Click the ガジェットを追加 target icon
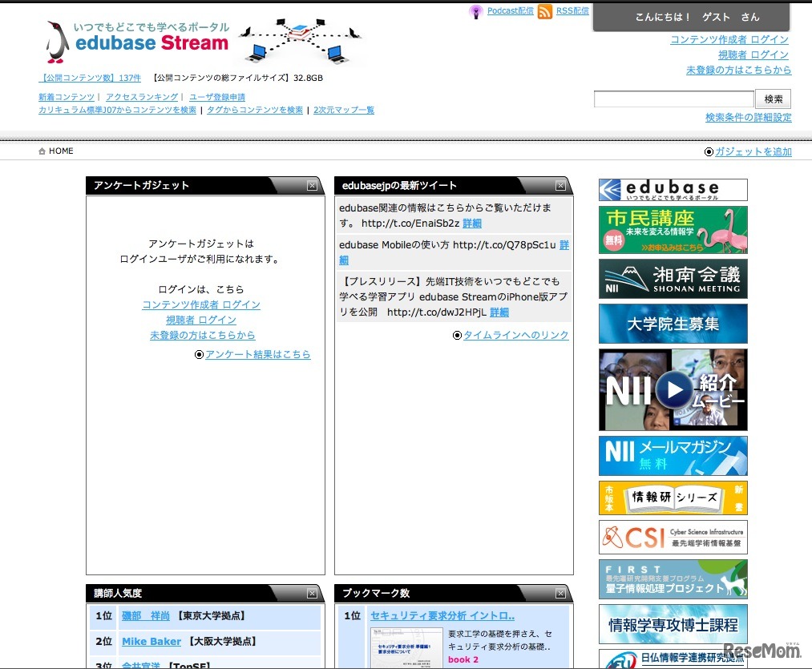This screenshot has width=812, height=669. point(708,151)
